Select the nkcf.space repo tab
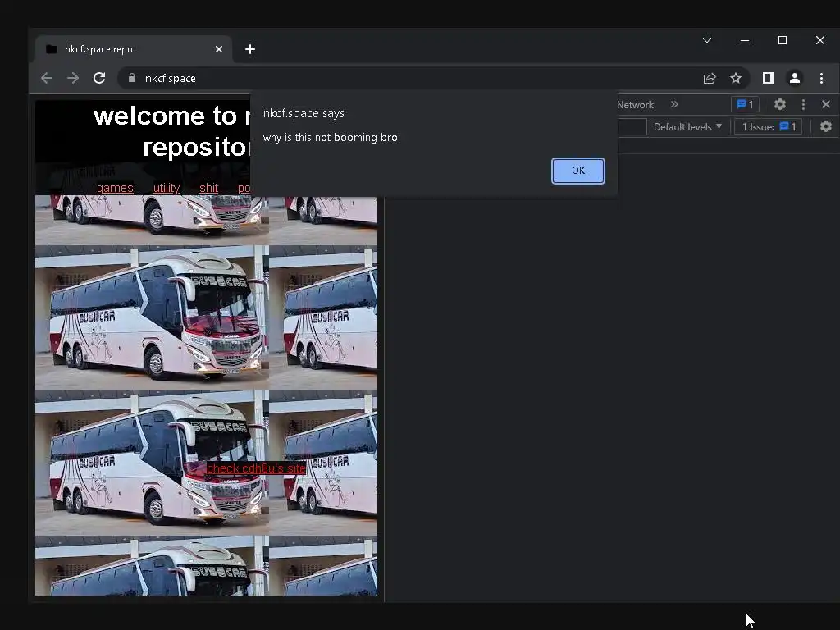Screen dimensions: 840x630 [134, 49]
